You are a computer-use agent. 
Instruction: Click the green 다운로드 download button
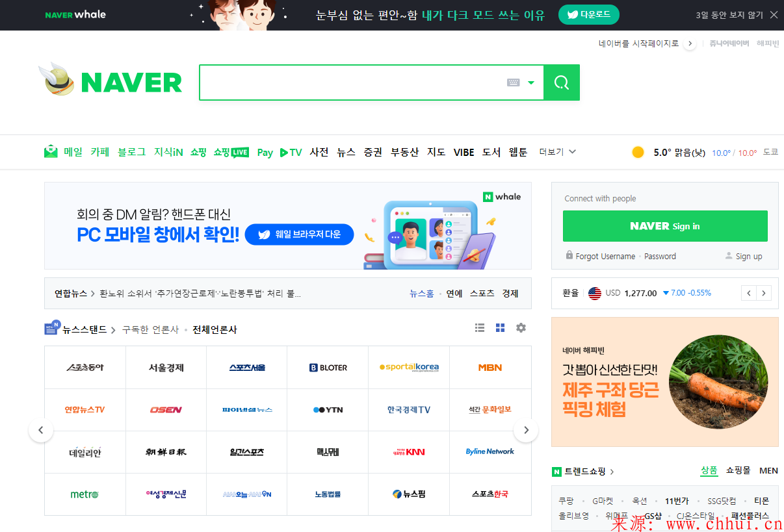tap(589, 14)
